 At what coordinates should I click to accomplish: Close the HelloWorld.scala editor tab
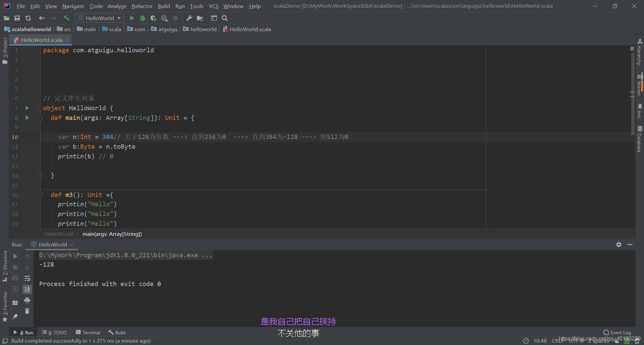(x=67, y=40)
